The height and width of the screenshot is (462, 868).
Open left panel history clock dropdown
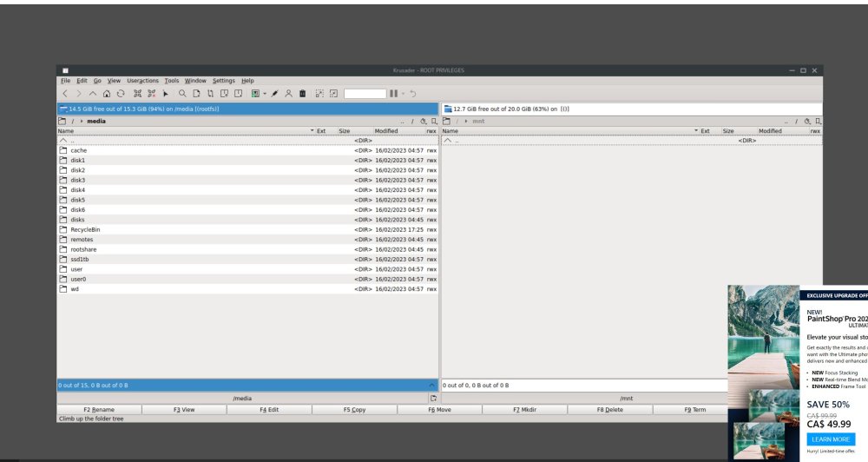point(424,121)
